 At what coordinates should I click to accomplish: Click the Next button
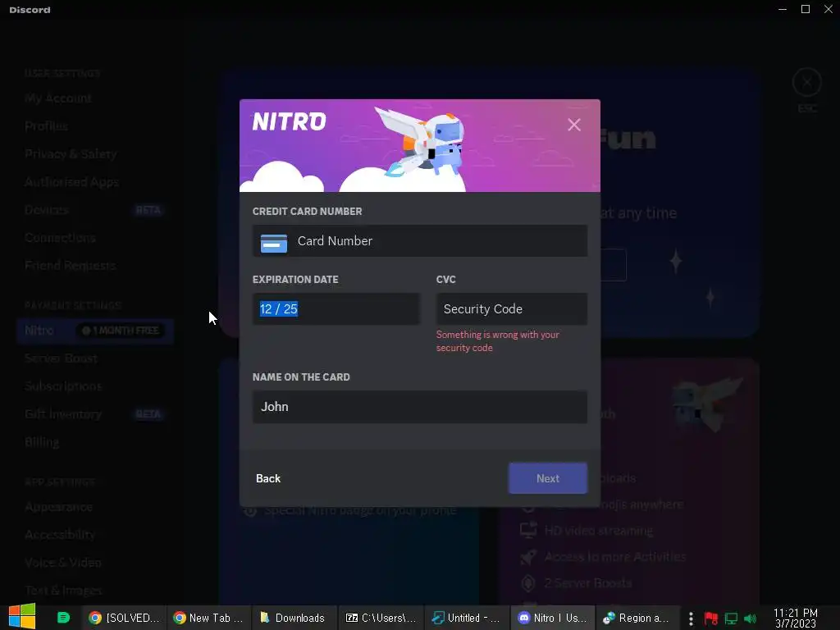click(547, 478)
